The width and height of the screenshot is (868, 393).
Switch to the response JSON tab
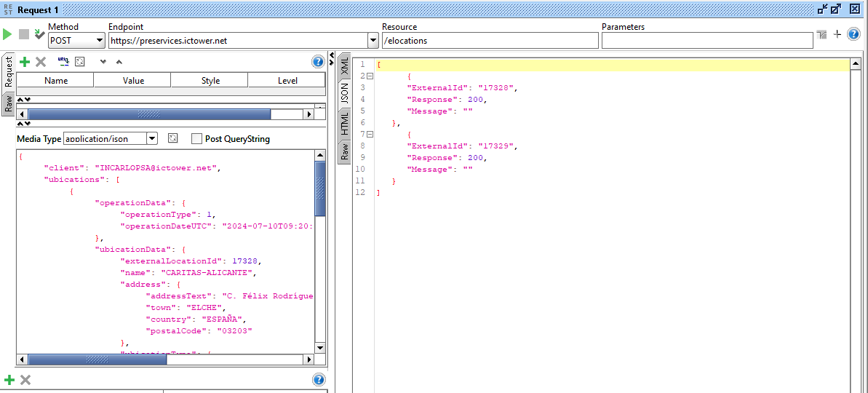tap(345, 94)
